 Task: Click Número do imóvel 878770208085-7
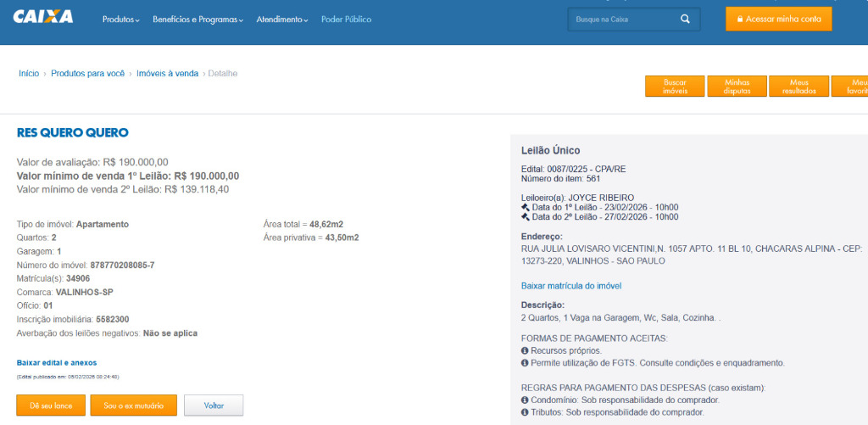(x=86, y=265)
